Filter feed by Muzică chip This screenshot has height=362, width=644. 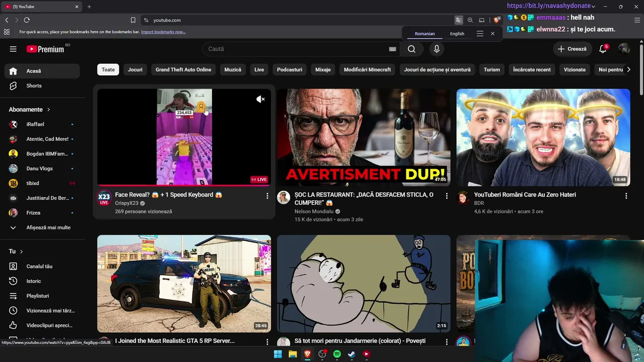click(x=233, y=69)
